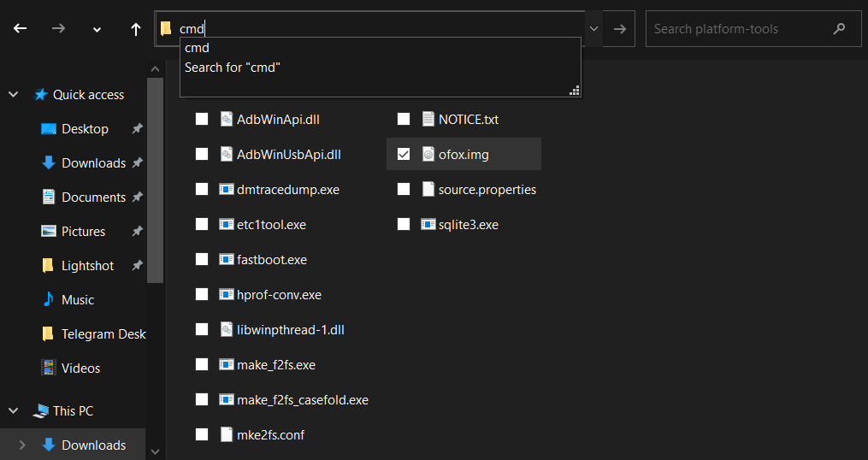The image size is (868, 460).
Task: Uncheck the ofox.img checkbox
Action: click(404, 155)
